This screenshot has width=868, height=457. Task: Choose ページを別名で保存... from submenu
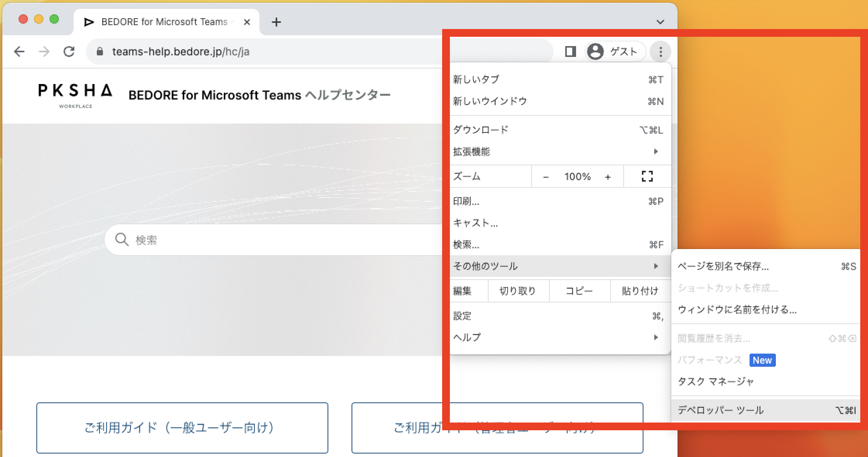pyautogui.click(x=766, y=266)
